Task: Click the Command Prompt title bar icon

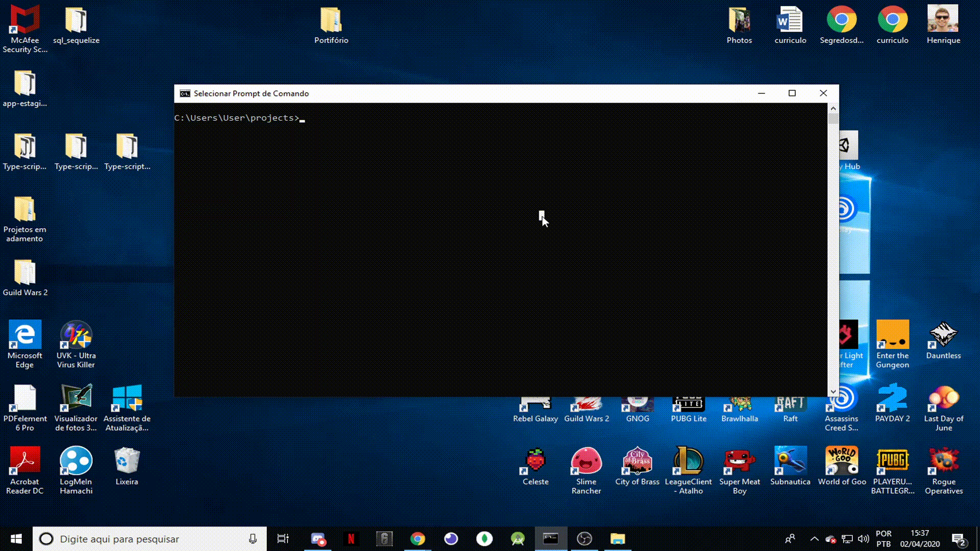Action: tap(185, 93)
